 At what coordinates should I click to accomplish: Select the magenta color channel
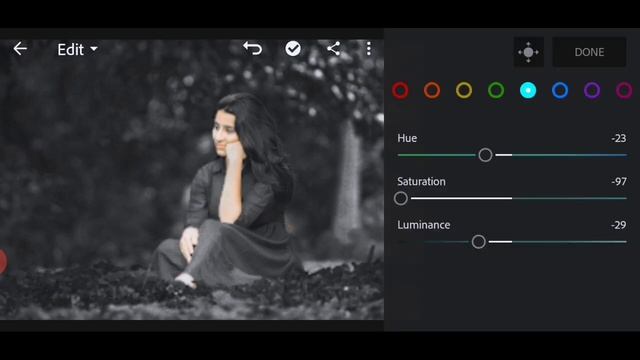624,90
